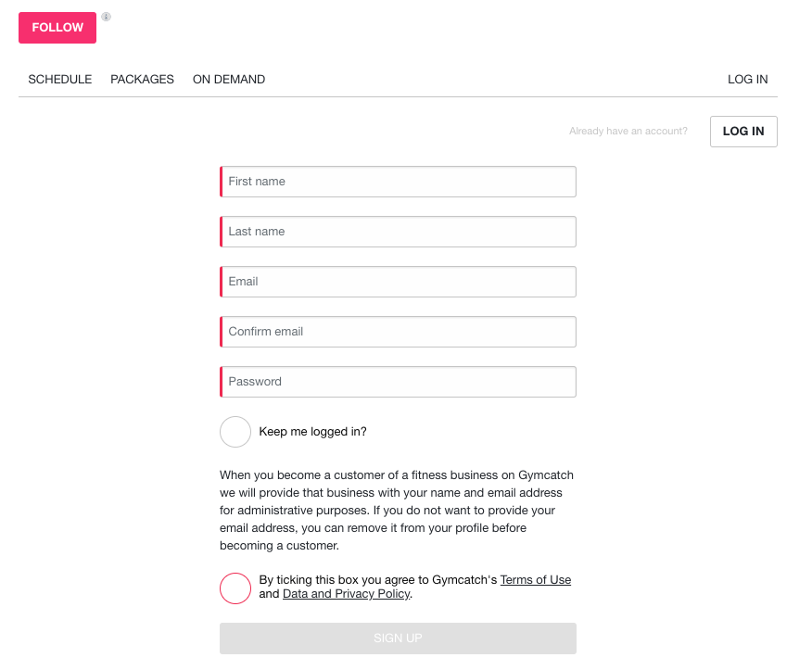Select the Email text field
This screenshot has height=670, width=812.
398,282
